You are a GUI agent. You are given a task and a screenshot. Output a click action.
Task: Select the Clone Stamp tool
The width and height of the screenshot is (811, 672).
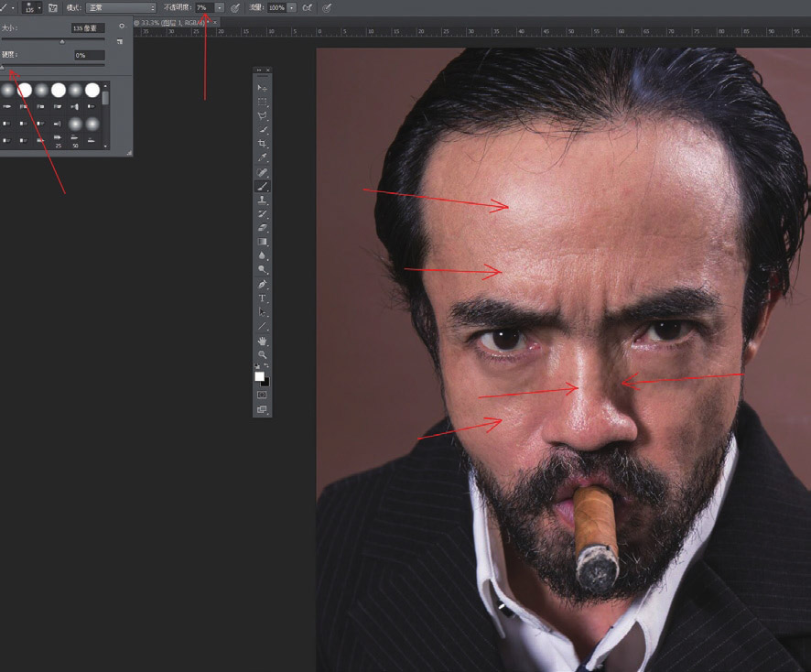coord(263,200)
